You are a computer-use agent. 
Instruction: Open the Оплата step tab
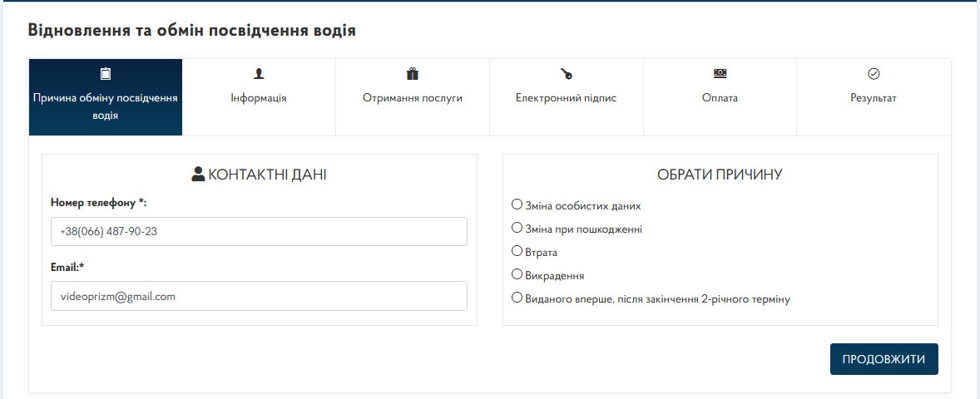point(720,97)
